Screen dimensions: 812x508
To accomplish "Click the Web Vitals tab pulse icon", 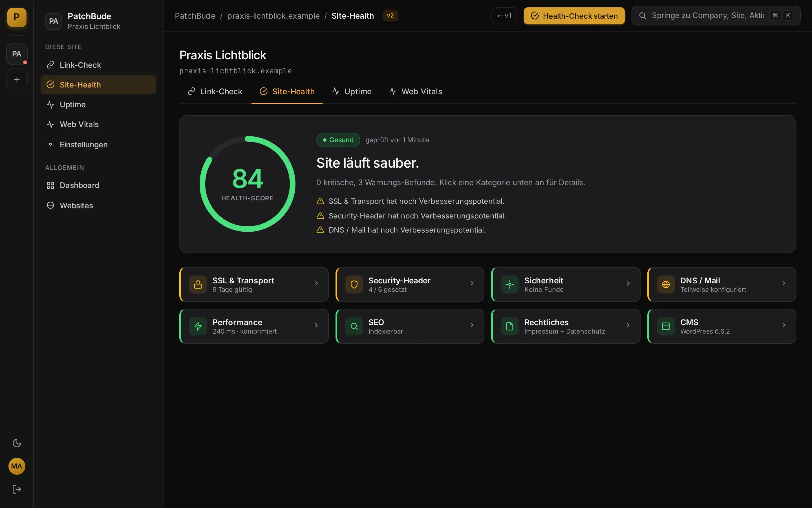I will click(x=392, y=91).
